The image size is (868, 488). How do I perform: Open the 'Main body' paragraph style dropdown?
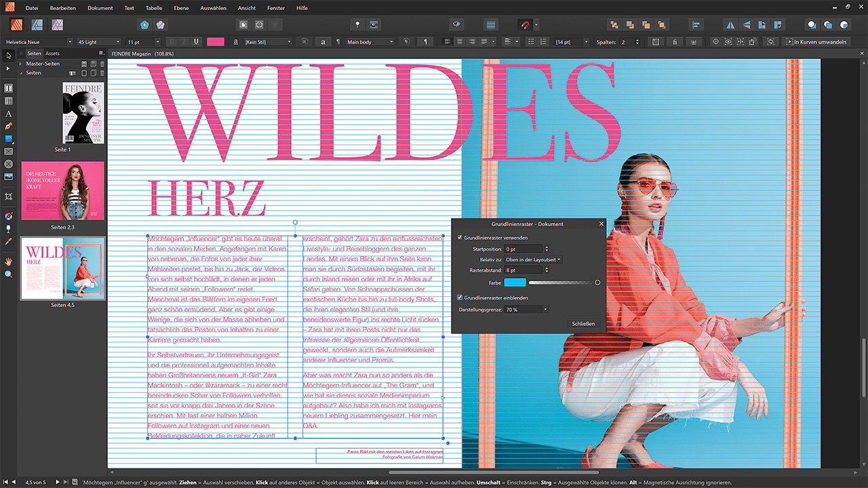[x=370, y=41]
